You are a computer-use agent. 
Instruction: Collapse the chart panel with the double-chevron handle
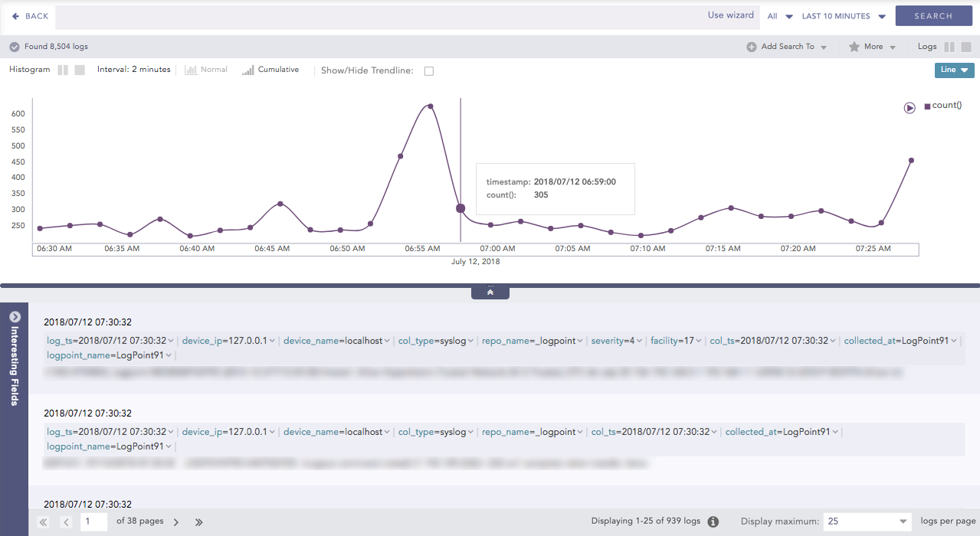click(x=490, y=293)
